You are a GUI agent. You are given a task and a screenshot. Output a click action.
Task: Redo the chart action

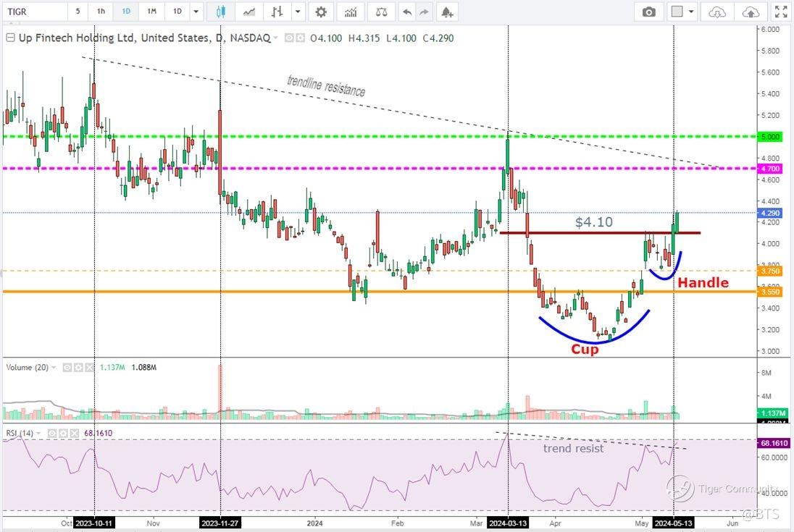(x=424, y=12)
